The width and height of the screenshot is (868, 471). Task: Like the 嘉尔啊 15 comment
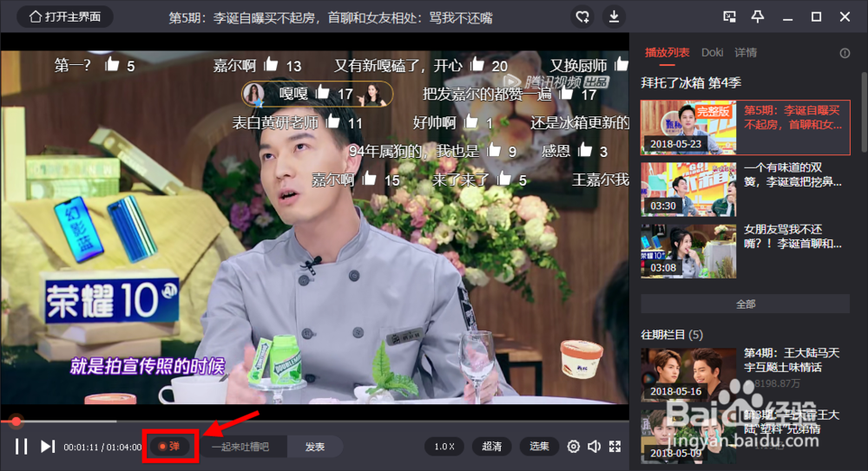pos(369,178)
